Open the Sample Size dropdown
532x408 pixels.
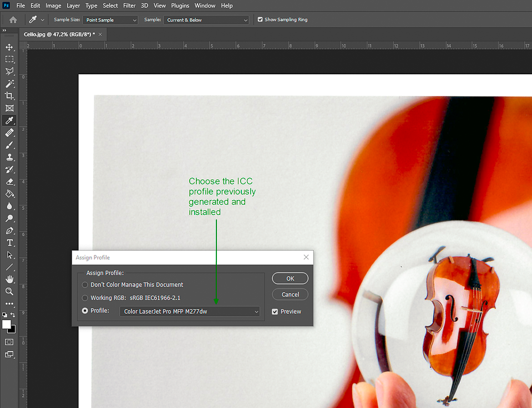point(110,20)
